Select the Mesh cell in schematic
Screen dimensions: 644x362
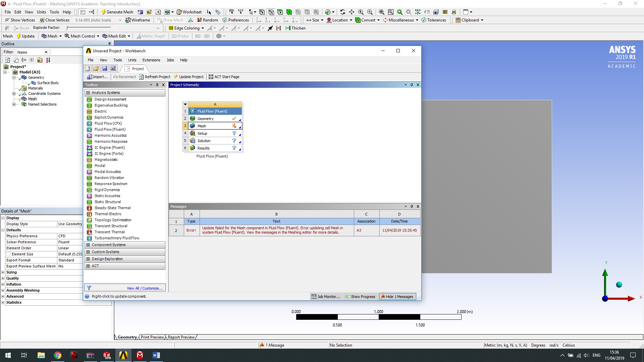215,126
